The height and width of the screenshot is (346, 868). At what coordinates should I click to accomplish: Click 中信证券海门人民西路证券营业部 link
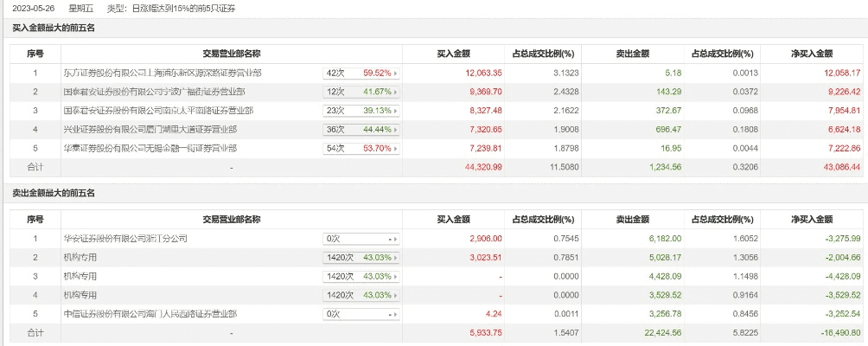[x=150, y=314]
